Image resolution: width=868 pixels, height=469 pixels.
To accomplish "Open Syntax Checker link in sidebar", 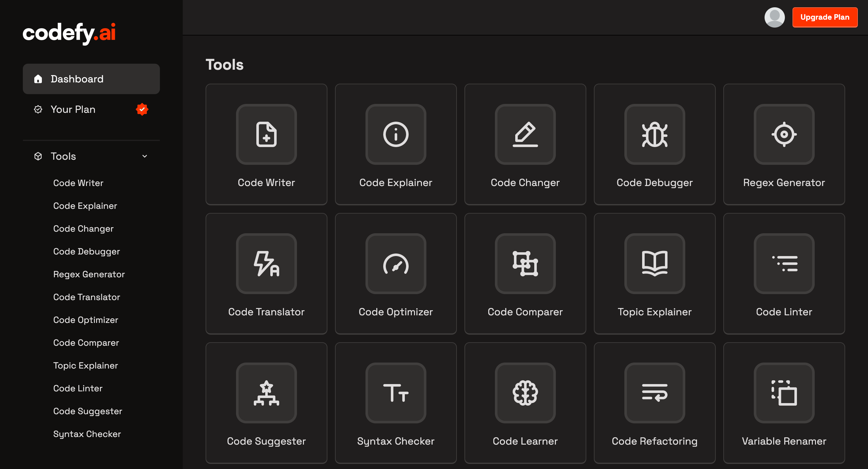I will [87, 434].
